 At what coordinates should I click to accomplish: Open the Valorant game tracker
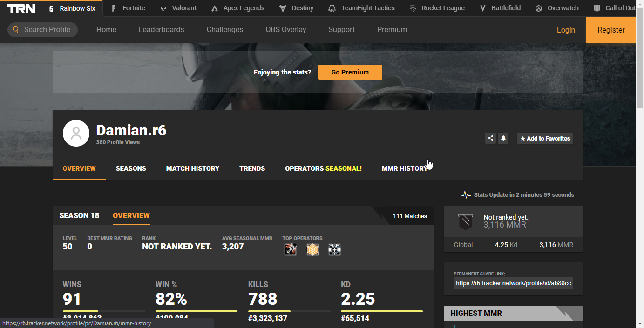coord(178,8)
